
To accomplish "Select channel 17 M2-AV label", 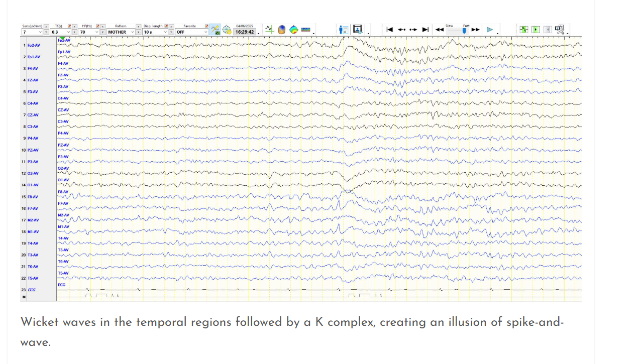I will (x=33, y=220).
